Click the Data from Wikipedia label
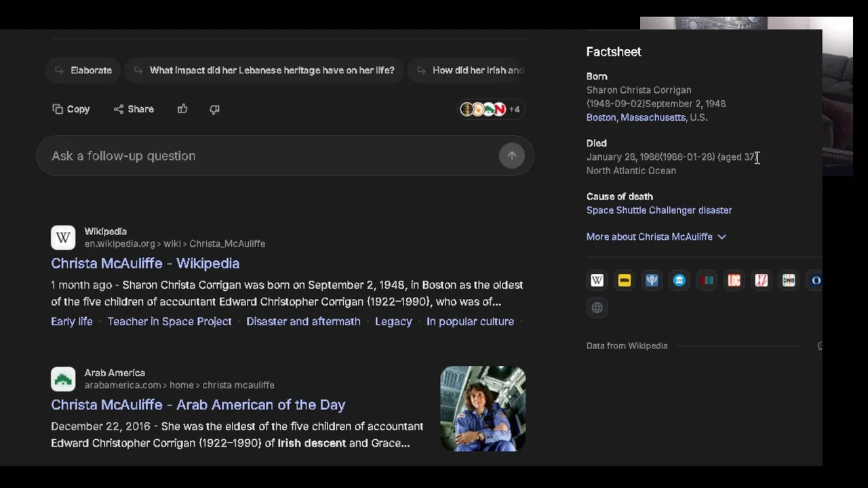 [627, 346]
